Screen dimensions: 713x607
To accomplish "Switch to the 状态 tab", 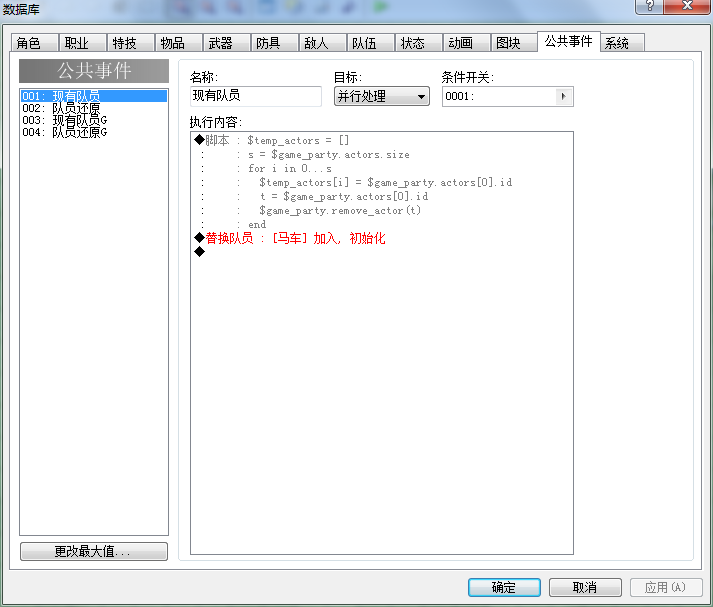I will 419,43.
